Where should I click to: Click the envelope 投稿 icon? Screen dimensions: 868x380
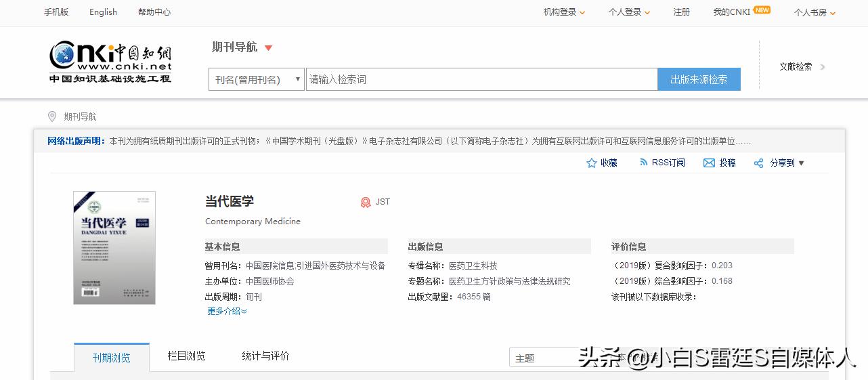point(709,163)
